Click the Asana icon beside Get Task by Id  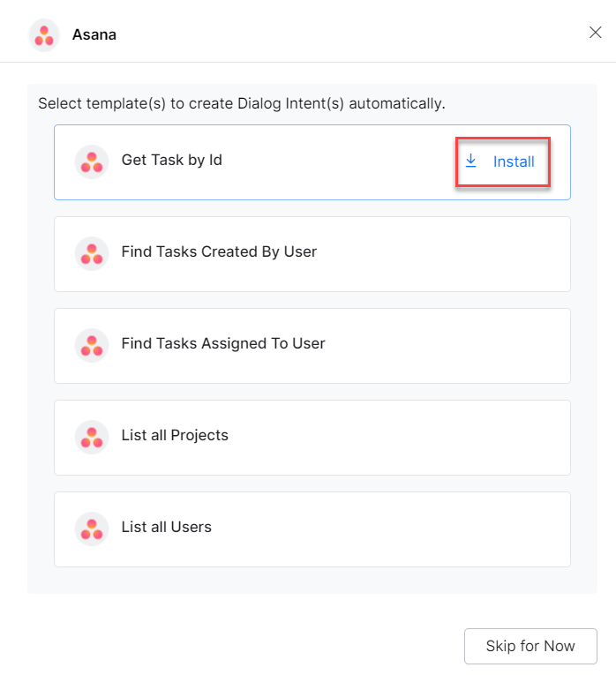(x=92, y=162)
